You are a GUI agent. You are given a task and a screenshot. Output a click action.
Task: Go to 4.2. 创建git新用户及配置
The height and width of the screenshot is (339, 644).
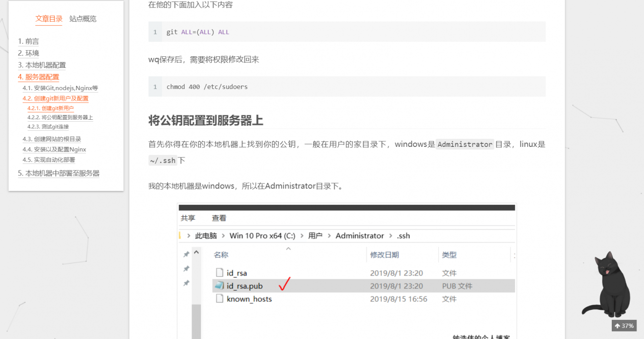click(55, 99)
